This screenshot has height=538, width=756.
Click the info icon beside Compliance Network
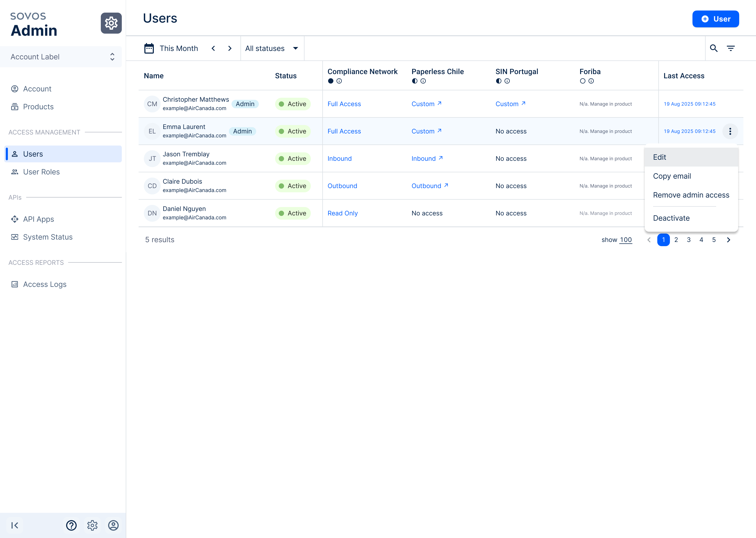tap(339, 81)
